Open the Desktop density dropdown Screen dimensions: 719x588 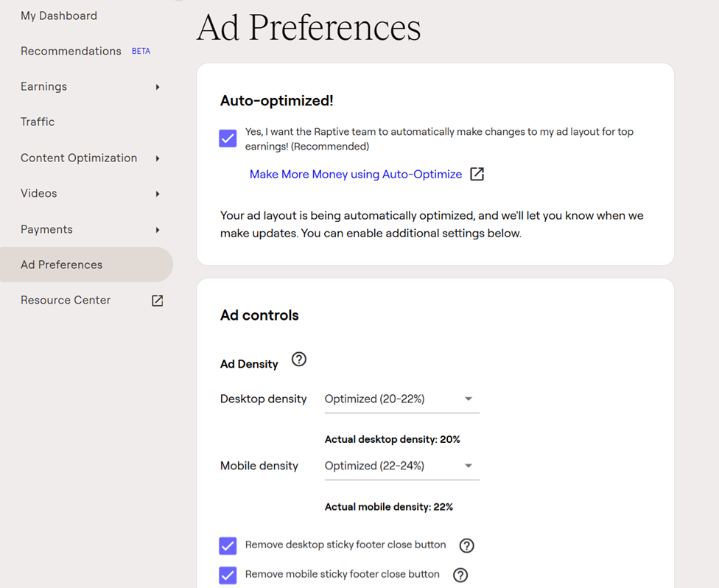[x=469, y=399]
